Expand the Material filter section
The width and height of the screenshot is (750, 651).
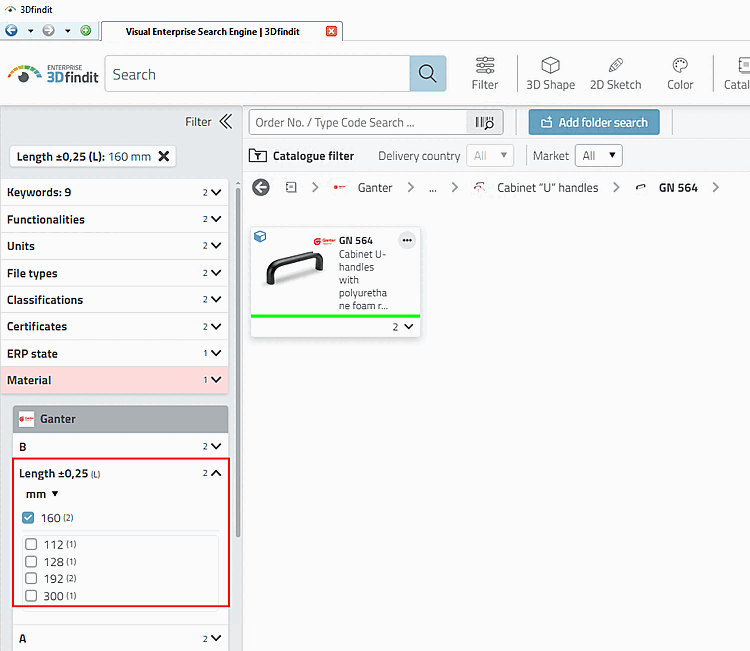click(x=115, y=380)
